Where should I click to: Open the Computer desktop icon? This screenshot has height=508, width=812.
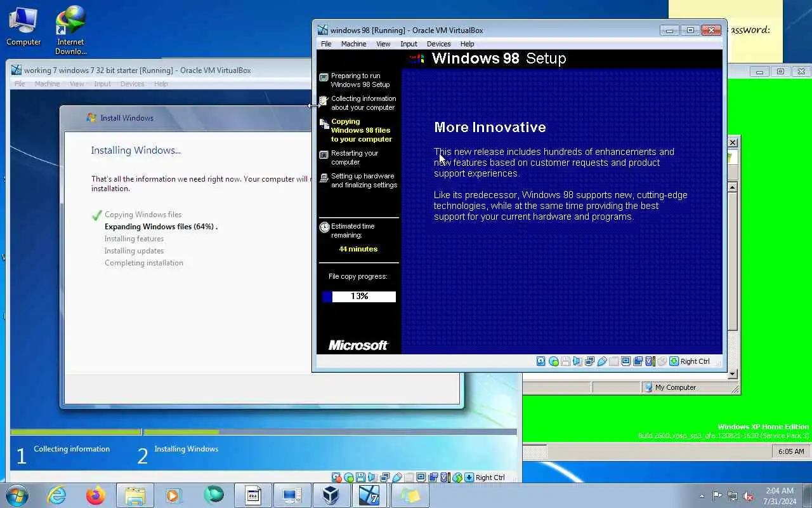pyautogui.click(x=23, y=27)
